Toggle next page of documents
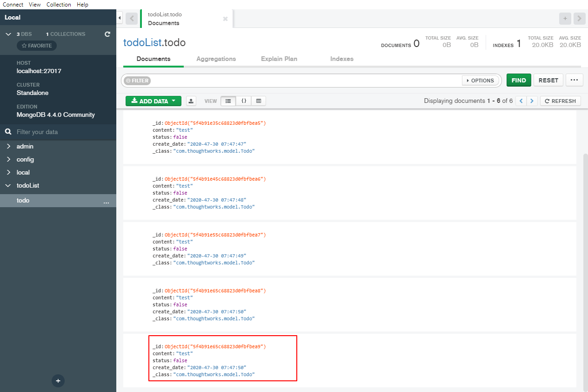 tap(532, 101)
